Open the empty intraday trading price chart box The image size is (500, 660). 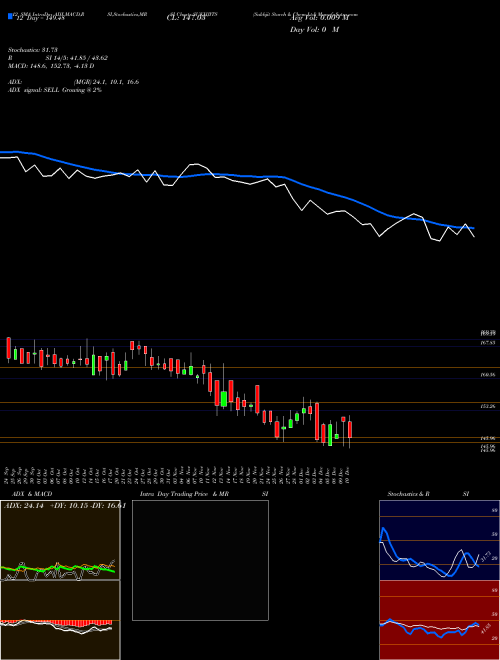point(200,560)
